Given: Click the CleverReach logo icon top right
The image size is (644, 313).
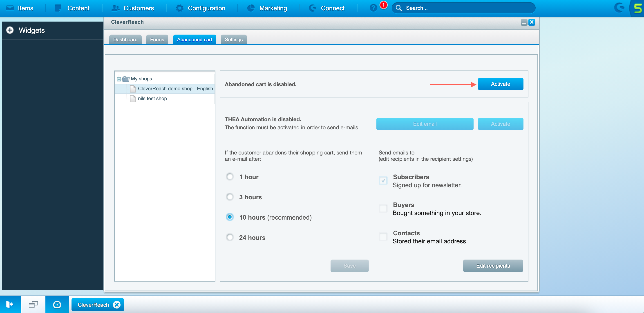Looking at the screenshot, I should pos(619,8).
